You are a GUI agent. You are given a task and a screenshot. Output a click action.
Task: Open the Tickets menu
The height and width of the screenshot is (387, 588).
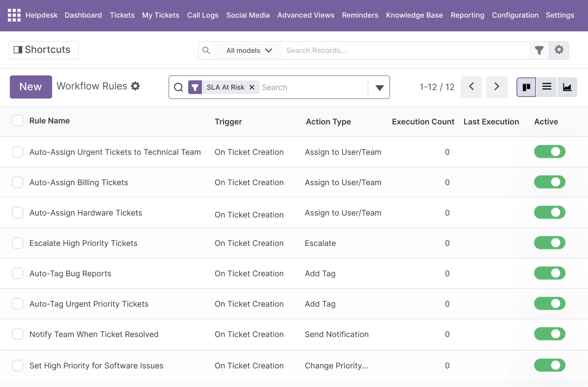click(x=122, y=15)
